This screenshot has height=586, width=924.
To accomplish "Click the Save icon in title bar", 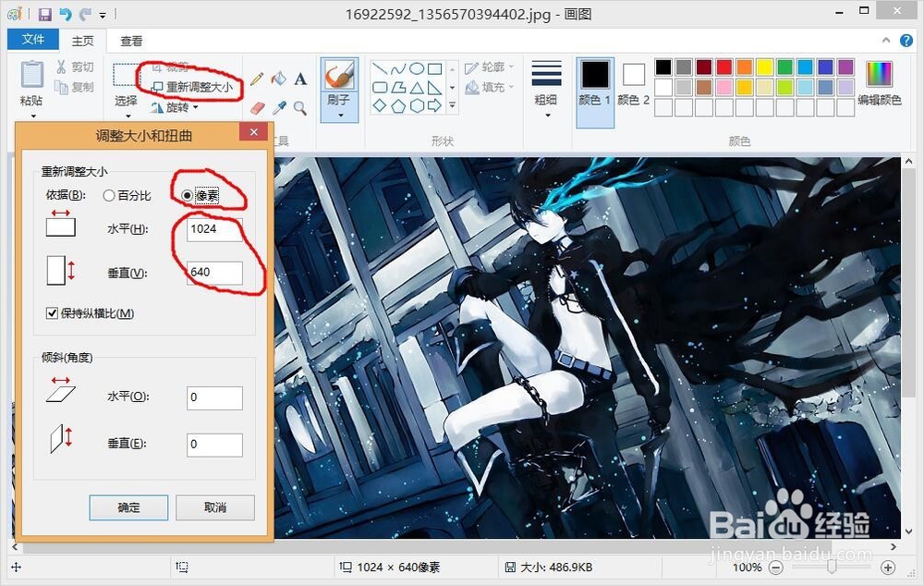I will (x=44, y=14).
